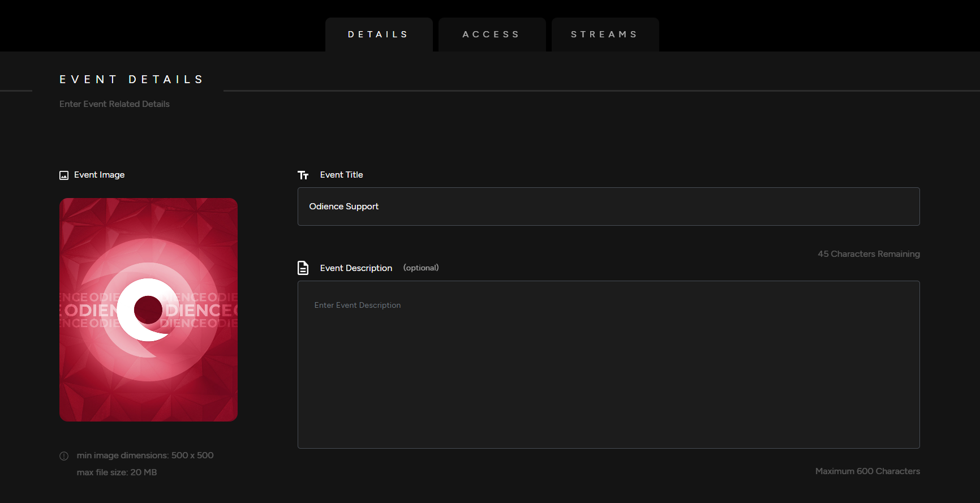Viewport: 980px width, 503px height.
Task: Click into the Enter Event Description text area
Action: point(608,364)
